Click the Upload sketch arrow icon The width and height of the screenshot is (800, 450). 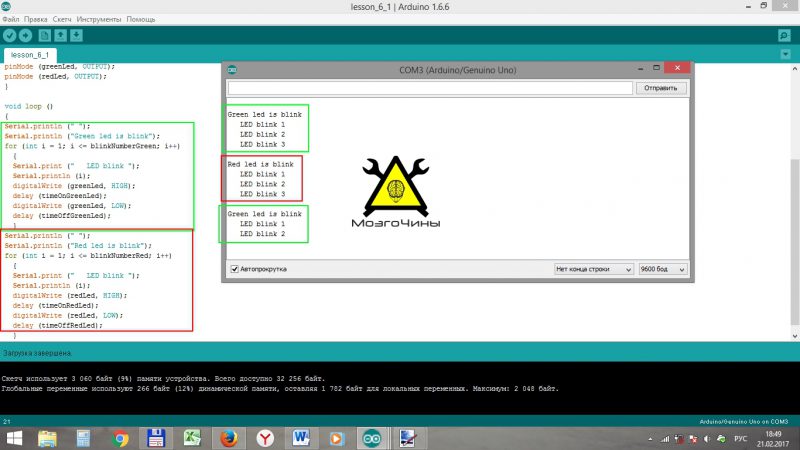(x=26, y=36)
